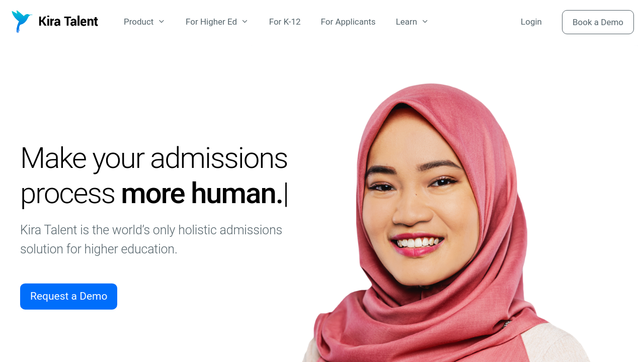
Task: Open the For Higher Ed menu
Action: 211,22
